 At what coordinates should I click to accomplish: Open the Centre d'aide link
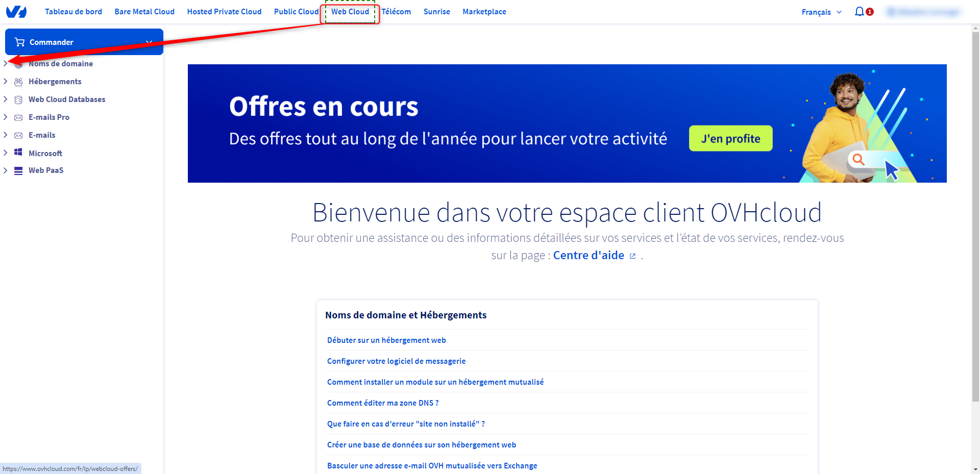click(x=589, y=255)
